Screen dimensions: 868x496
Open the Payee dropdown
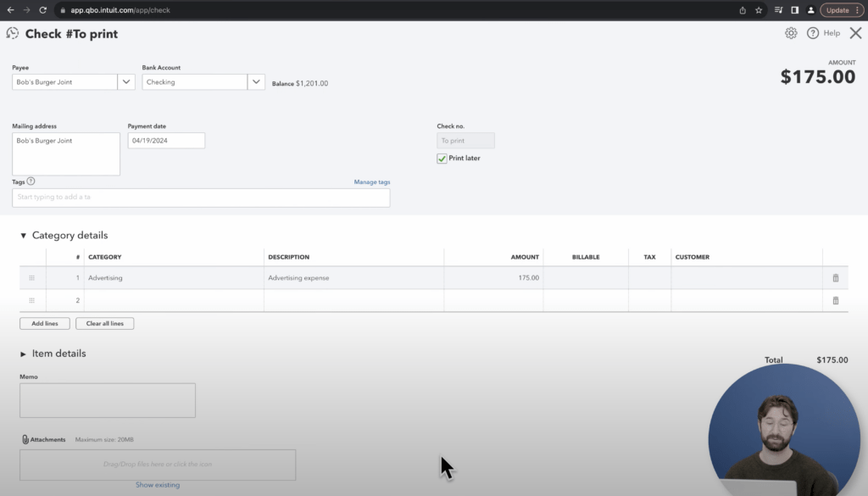tap(125, 81)
